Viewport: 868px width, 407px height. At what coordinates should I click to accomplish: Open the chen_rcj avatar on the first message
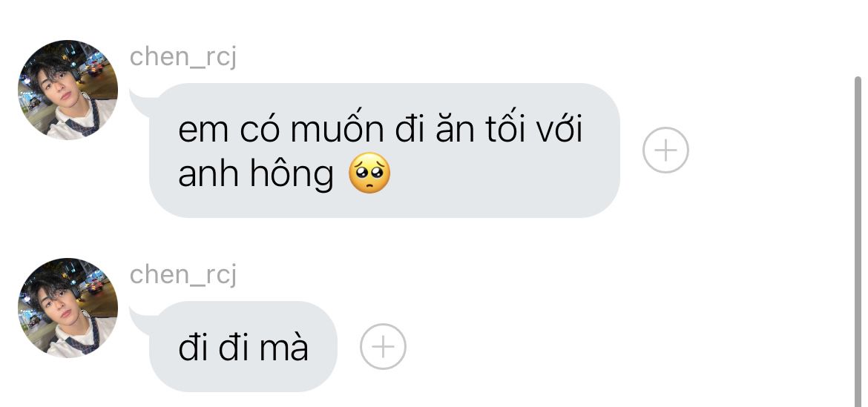(x=68, y=90)
